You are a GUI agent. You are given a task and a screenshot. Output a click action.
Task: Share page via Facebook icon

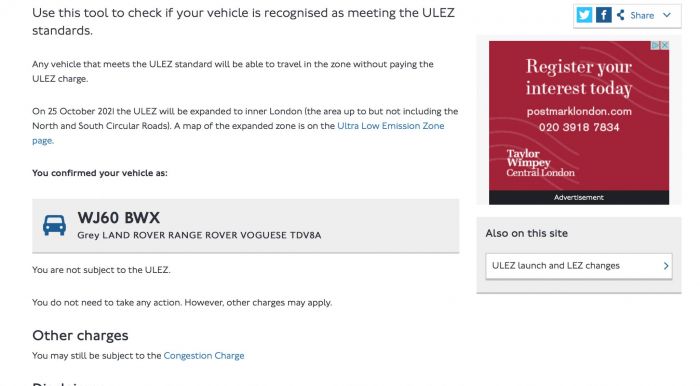pyautogui.click(x=604, y=15)
